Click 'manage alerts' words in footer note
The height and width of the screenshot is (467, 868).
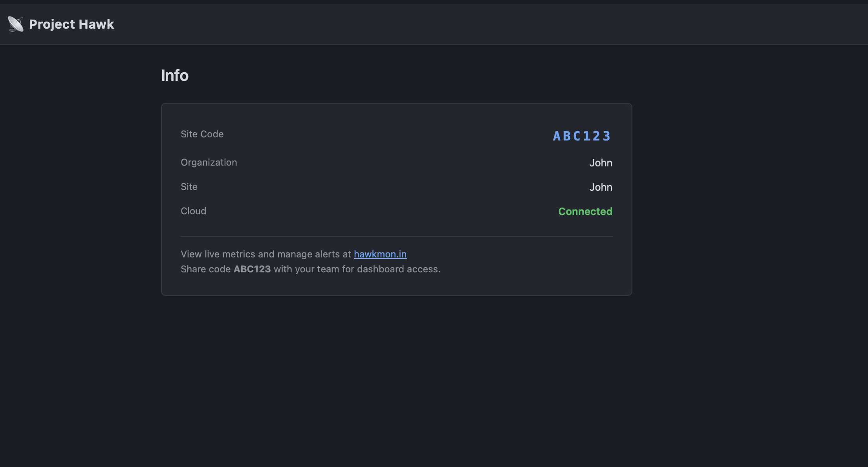(x=308, y=254)
